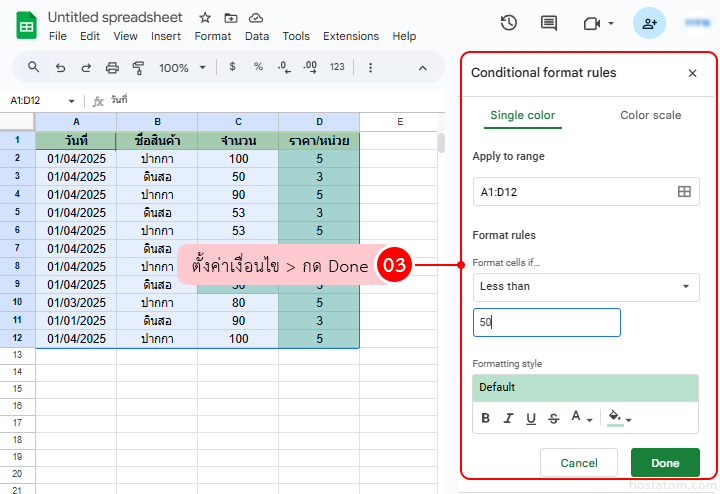This screenshot has width=720, height=494.
Task: Start a Meet video call
Action: point(592,23)
